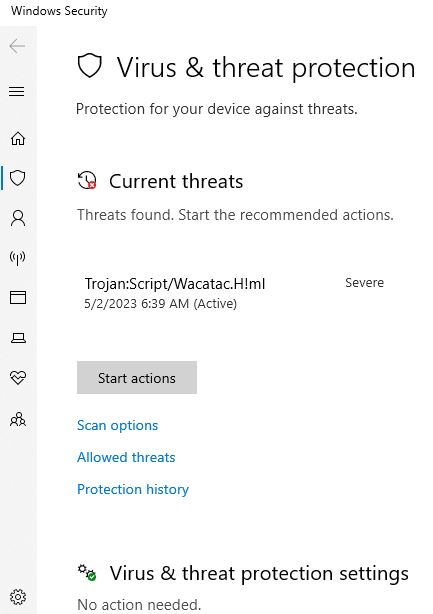Open Device security laptop icon
Screen dimensions: 433x614
coord(18,338)
